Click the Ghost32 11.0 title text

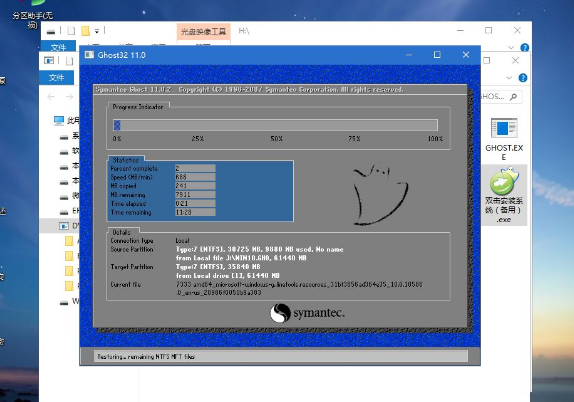(121, 55)
